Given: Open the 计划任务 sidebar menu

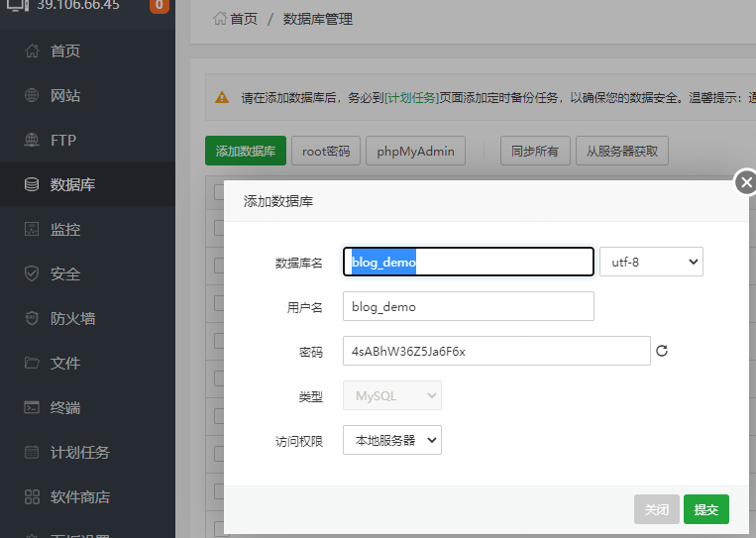Looking at the screenshot, I should [87, 452].
